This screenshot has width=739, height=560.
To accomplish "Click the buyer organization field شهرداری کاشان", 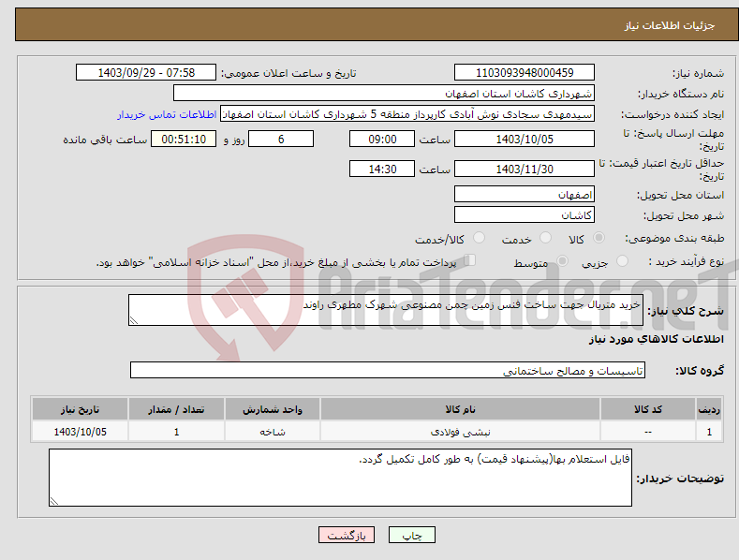I will 384,94.
